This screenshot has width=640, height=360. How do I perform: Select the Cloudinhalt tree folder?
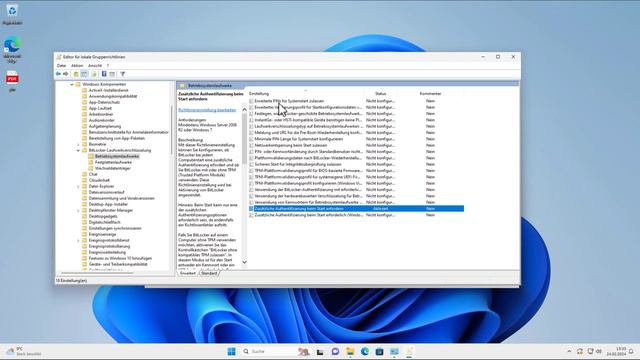click(96, 180)
